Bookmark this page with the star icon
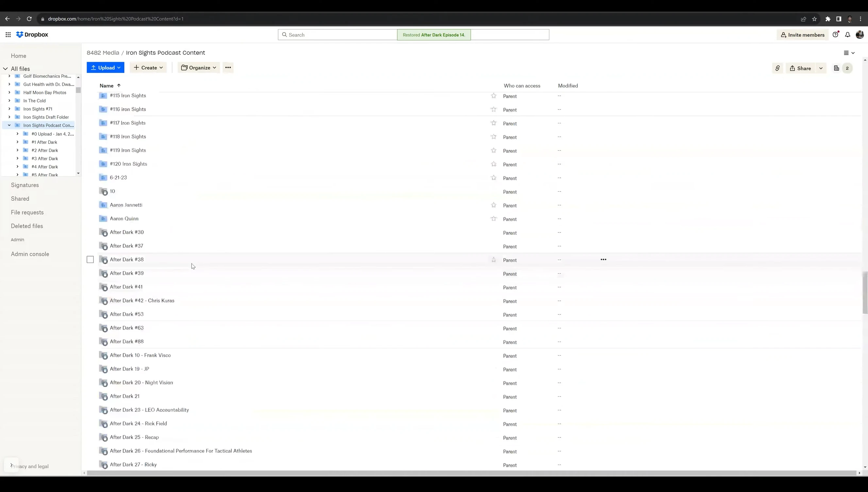The image size is (868, 492). (x=814, y=19)
